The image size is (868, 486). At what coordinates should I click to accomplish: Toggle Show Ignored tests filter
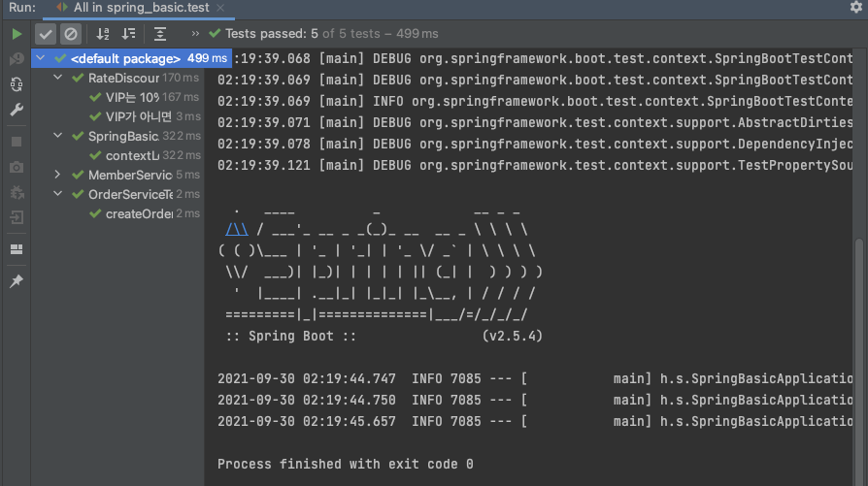coord(70,34)
